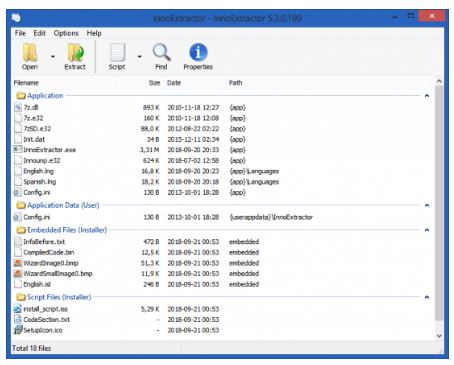Open the Edit menu
This screenshot has width=454, height=365.
(39, 33)
